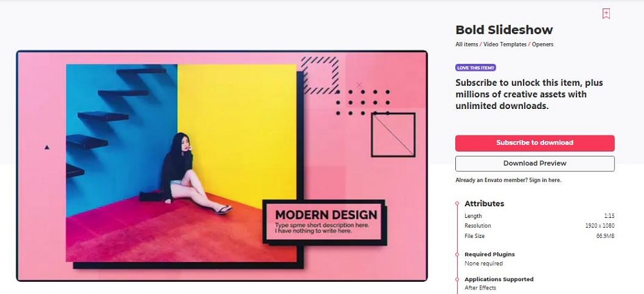Click the Subscribe to download button
Screen dimensions: 644x294
pos(535,142)
